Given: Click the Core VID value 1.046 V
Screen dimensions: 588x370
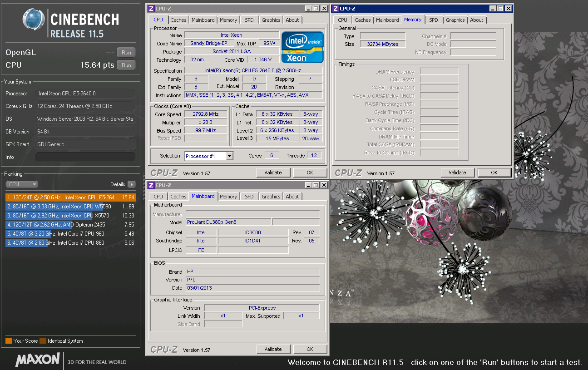Looking at the screenshot, I should point(263,59).
